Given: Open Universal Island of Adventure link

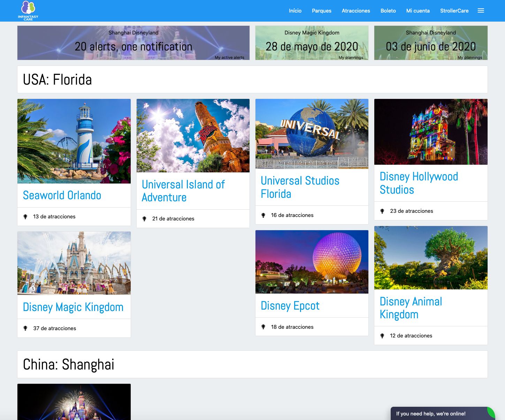Looking at the screenshot, I should (183, 191).
